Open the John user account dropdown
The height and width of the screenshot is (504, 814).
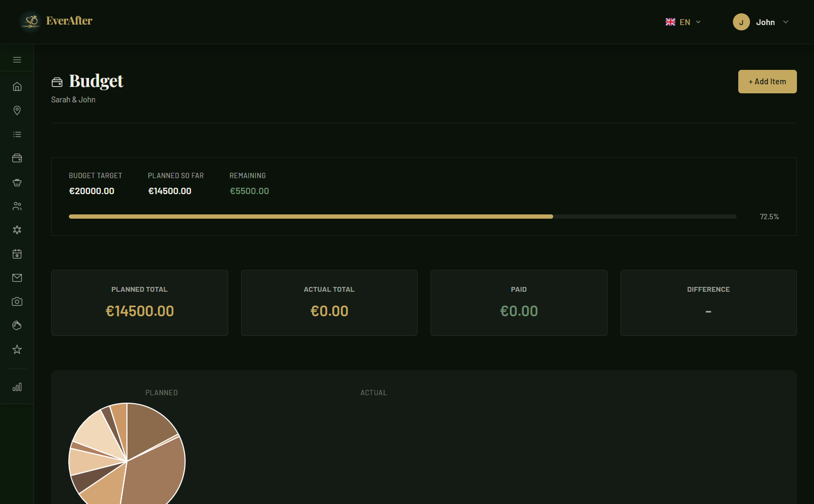coord(760,22)
